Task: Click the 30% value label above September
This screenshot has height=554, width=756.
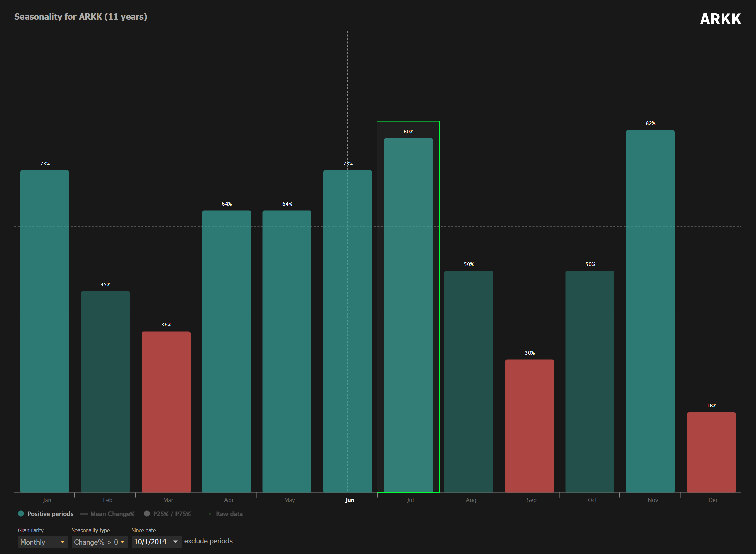Action: [x=530, y=353]
